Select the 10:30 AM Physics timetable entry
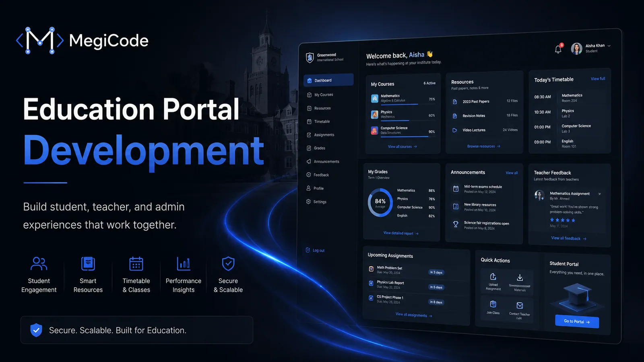 (x=569, y=113)
